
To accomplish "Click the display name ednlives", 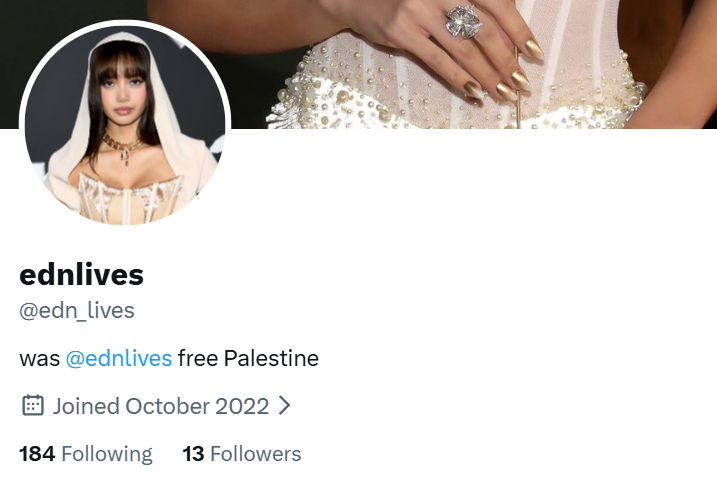I will point(81,275).
